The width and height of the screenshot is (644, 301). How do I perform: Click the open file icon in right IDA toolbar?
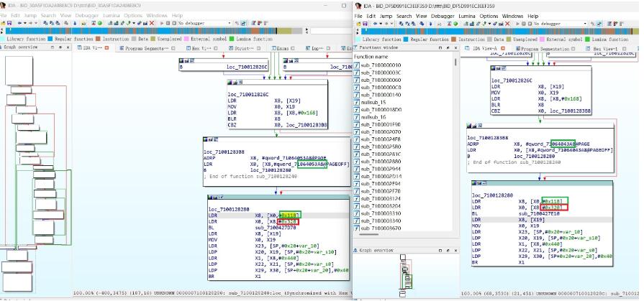(358, 23)
